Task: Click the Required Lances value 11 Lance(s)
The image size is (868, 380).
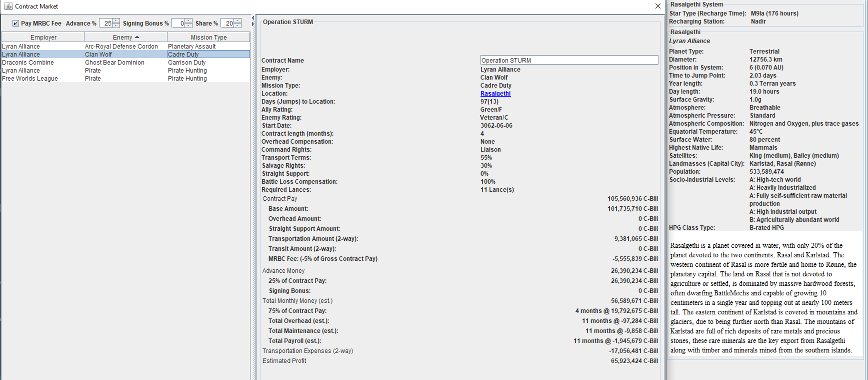Action: point(497,190)
